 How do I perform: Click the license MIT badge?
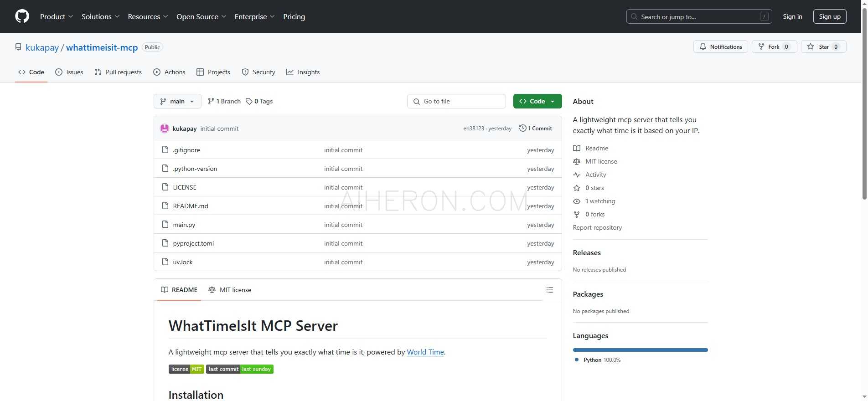(186, 369)
